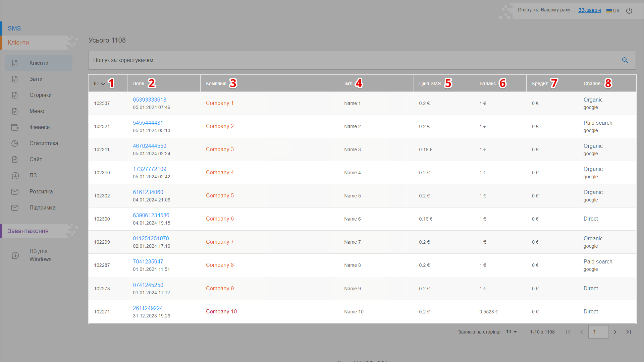Open login link 05393333618
The image size is (644, 362).
pos(150,100)
